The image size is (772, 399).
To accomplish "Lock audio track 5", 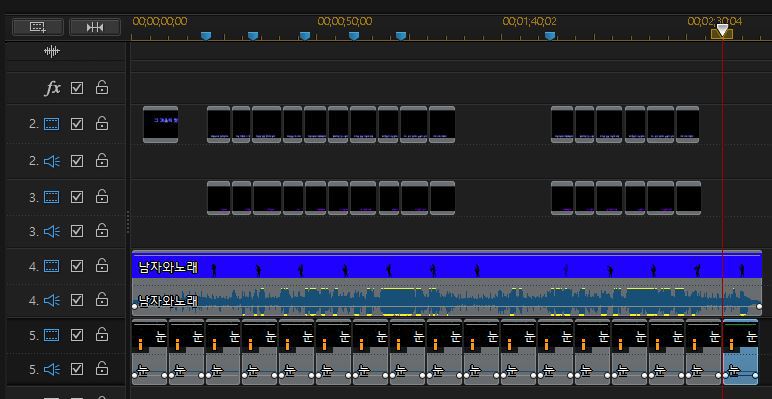I will coord(102,368).
